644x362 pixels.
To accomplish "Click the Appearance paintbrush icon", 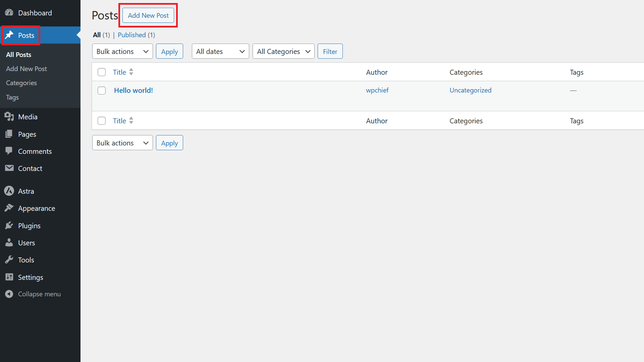I will pos(9,208).
